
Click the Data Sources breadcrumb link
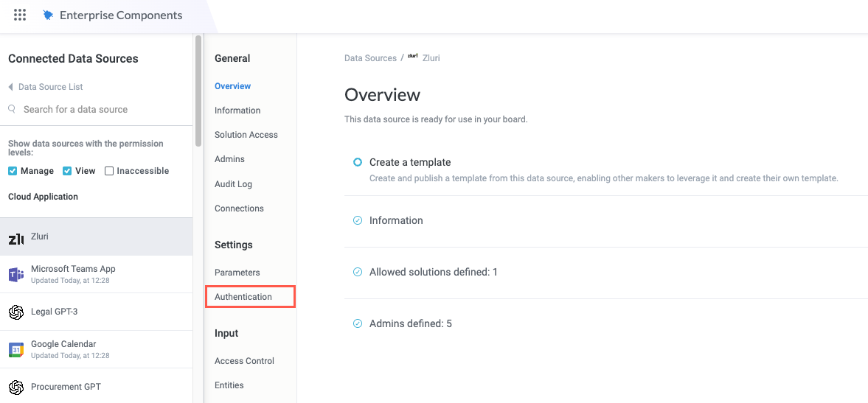coord(370,58)
